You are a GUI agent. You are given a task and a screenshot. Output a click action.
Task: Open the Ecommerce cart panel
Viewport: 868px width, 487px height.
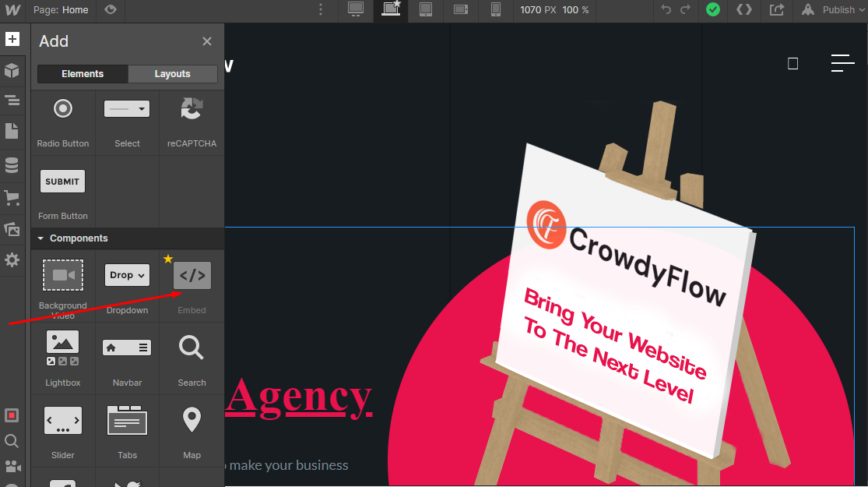12,198
